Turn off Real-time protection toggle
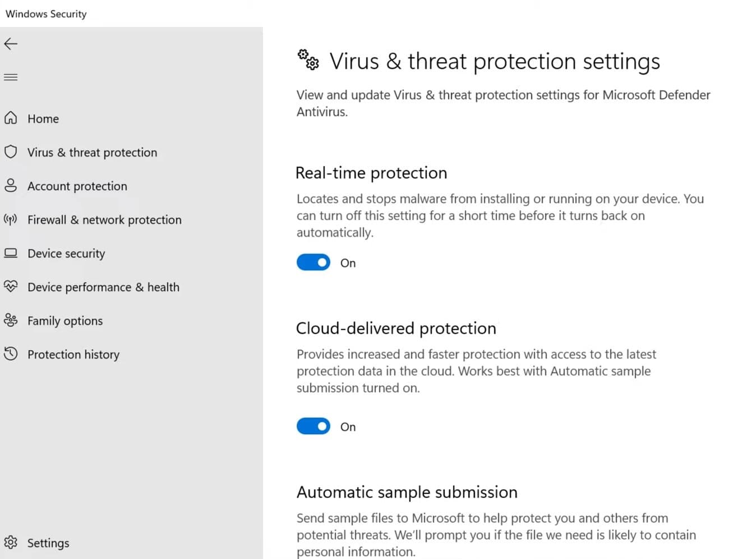Viewport: 756px width, 559px height. pos(314,262)
